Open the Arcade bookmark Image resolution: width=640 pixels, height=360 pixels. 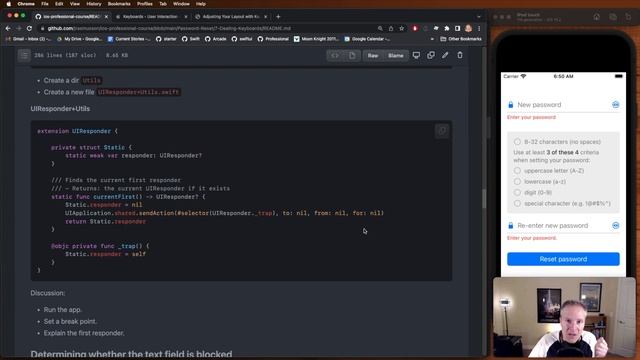tap(216, 39)
